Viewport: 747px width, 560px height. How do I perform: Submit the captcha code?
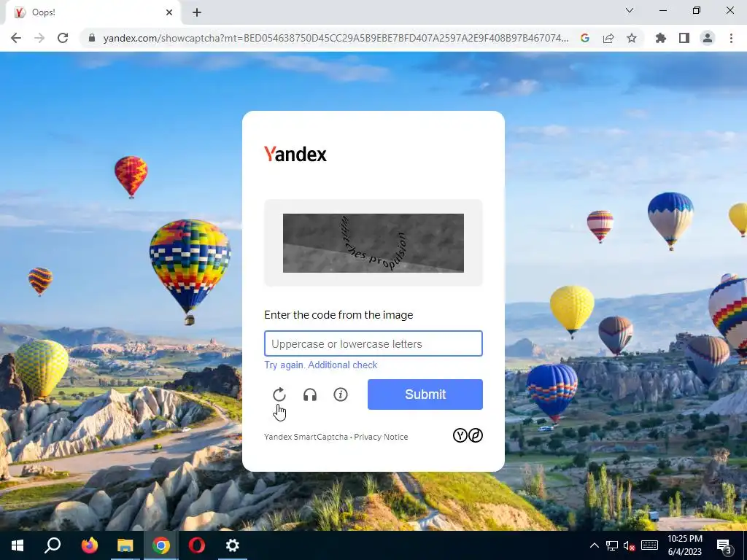pos(425,394)
